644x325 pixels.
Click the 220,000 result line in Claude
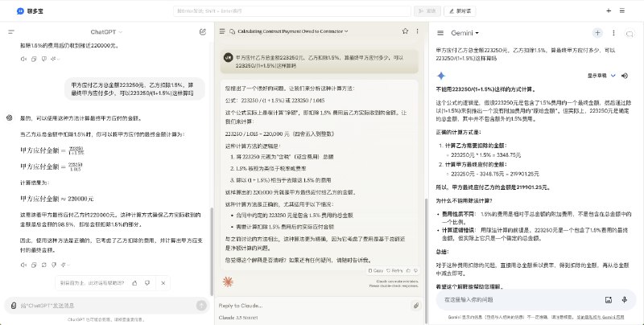[279, 134]
